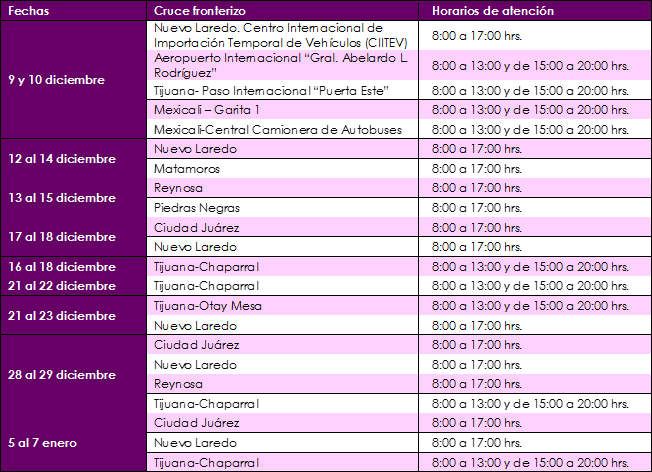This screenshot has width=652, height=472.
Task: Click the Aeropuerto Internacional 'Gral. Abelardo L. Rodríguez' cell
Action: click(x=282, y=65)
